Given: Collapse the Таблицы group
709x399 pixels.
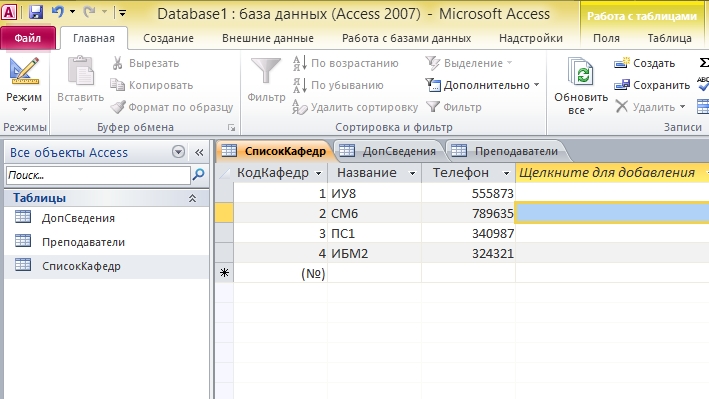Looking at the screenshot, I should pyautogui.click(x=192, y=198).
